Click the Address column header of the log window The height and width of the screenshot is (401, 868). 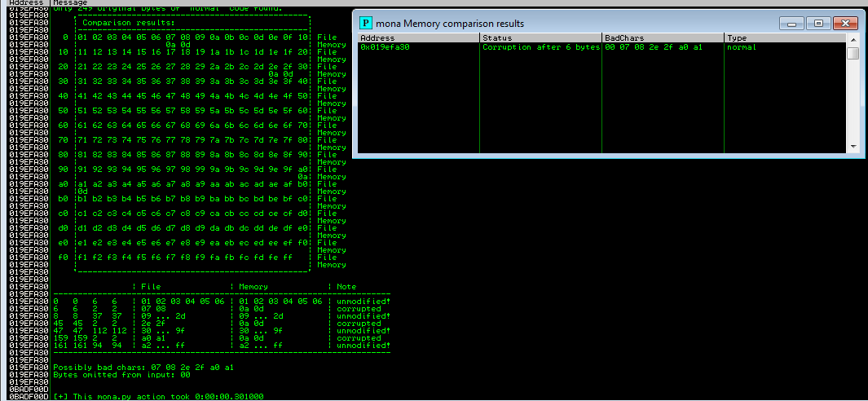pyautogui.click(x=26, y=2)
